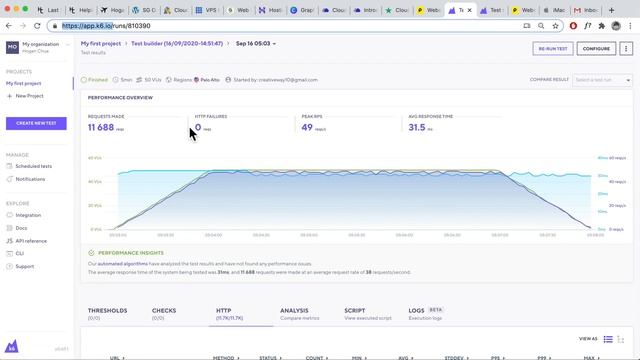Switch to the Checks tab
The width and height of the screenshot is (640, 360).
click(x=164, y=313)
